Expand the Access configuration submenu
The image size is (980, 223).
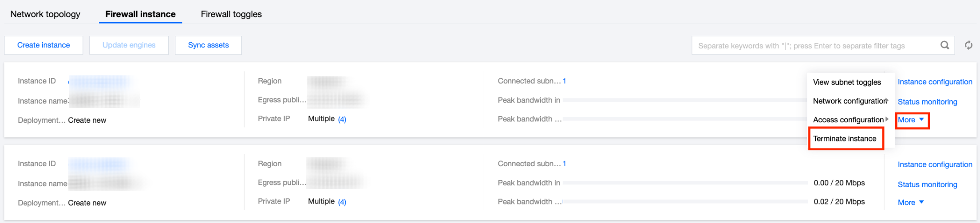coord(850,120)
